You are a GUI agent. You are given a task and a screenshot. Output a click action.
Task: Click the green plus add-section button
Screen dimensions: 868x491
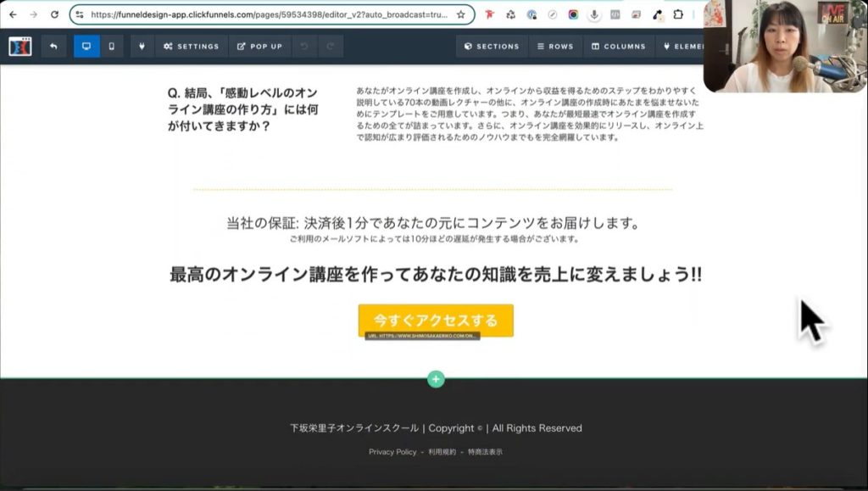[x=436, y=379]
